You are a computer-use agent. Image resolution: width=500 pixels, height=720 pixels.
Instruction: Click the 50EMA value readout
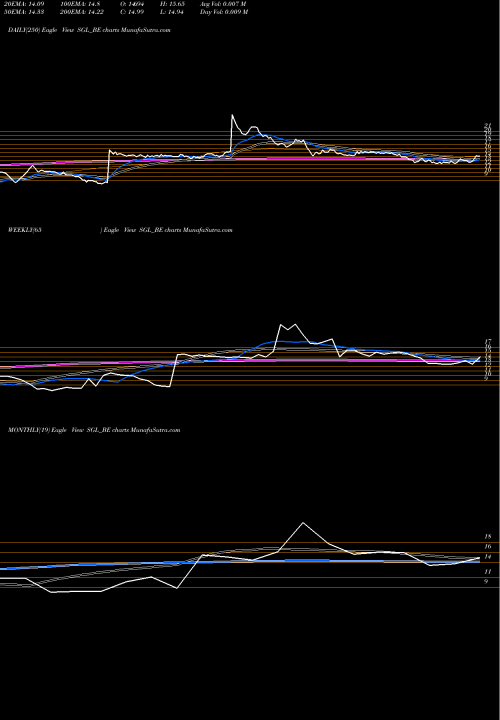click(x=26, y=12)
